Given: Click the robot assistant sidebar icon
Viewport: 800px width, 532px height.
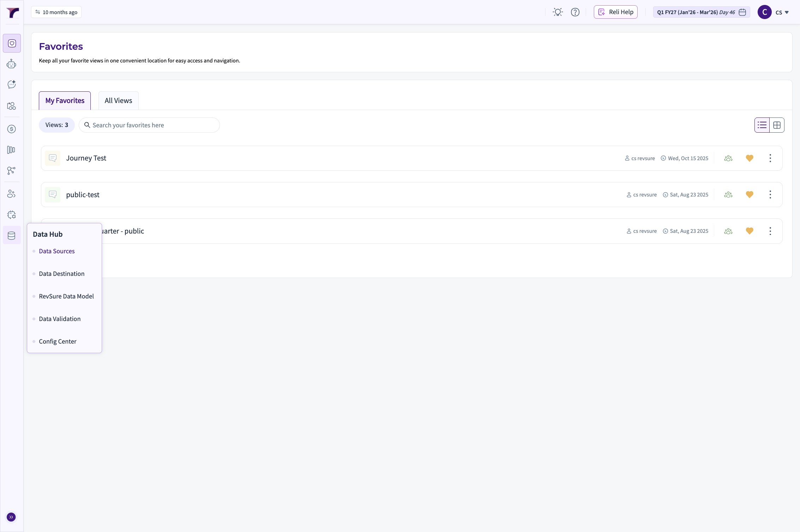Looking at the screenshot, I should (12, 64).
